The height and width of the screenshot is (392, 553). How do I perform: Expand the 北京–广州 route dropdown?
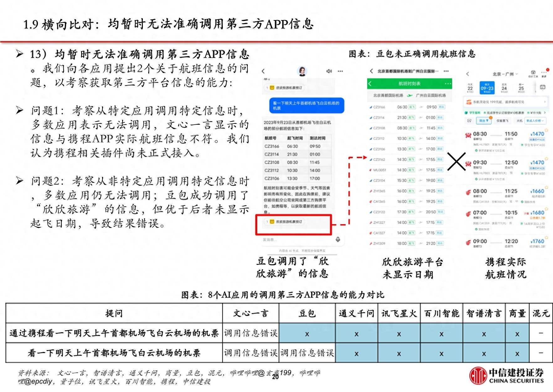pyautogui.click(x=505, y=74)
